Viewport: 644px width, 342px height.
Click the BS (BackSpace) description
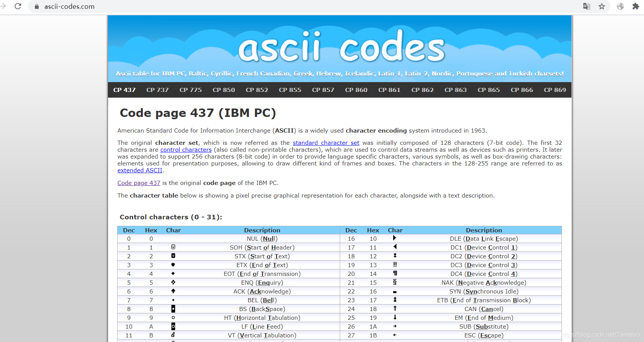(x=262, y=309)
